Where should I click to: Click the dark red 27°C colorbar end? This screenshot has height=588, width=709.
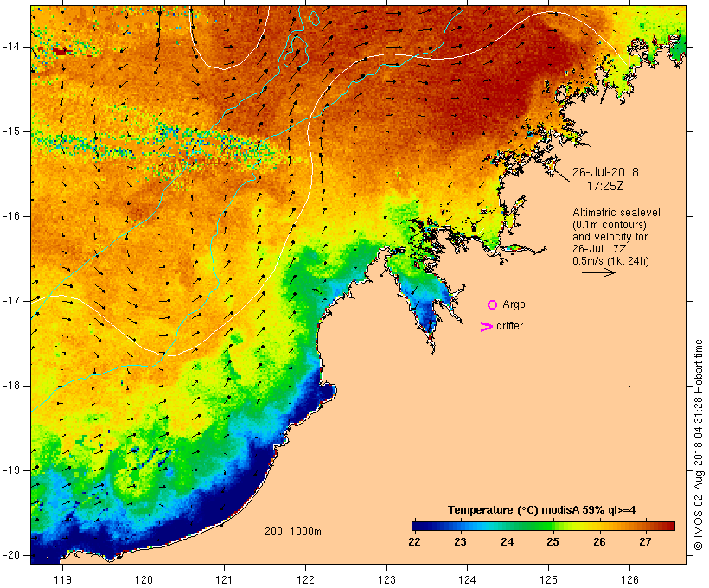point(670,526)
